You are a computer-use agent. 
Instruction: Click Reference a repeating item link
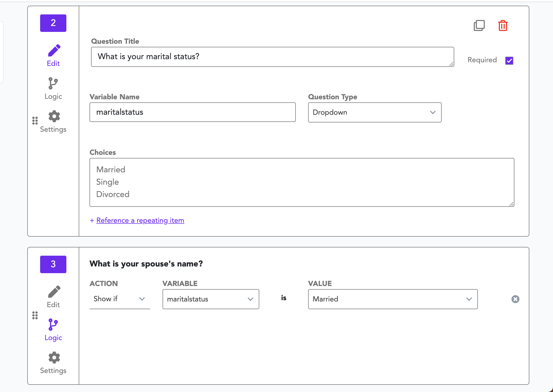pos(140,220)
